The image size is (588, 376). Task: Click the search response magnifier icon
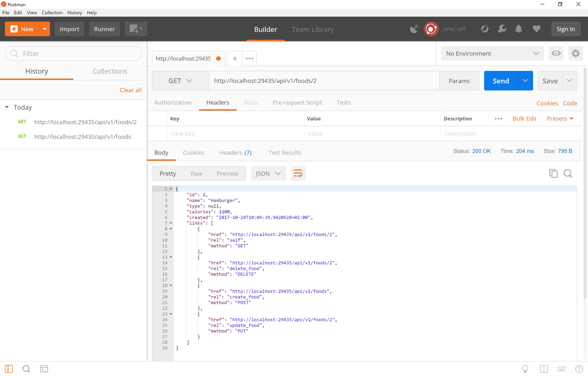[x=568, y=173]
